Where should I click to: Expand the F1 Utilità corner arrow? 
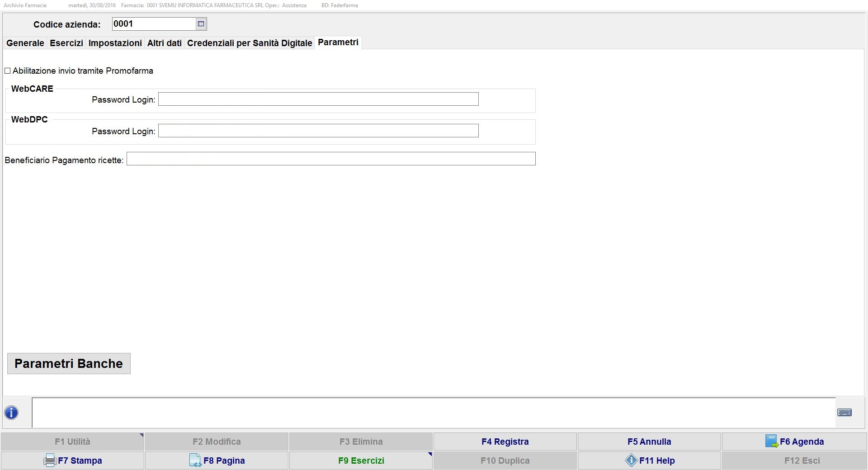[x=141, y=436]
